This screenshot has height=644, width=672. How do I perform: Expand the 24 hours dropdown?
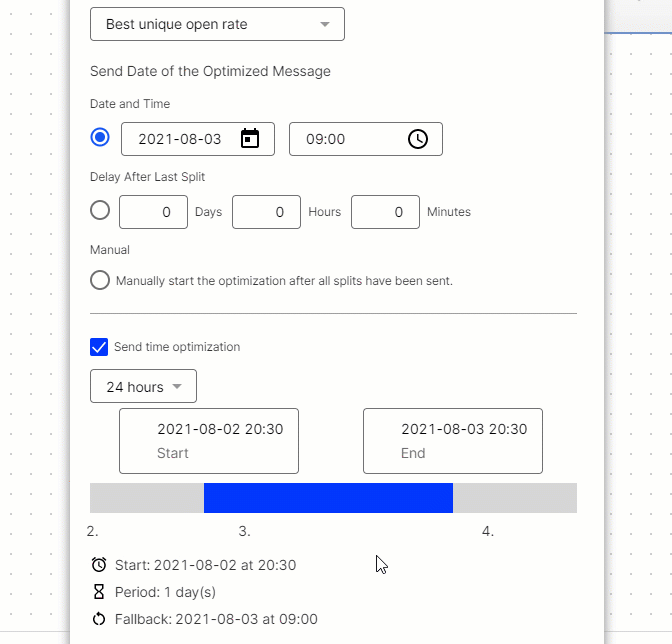pos(143,387)
